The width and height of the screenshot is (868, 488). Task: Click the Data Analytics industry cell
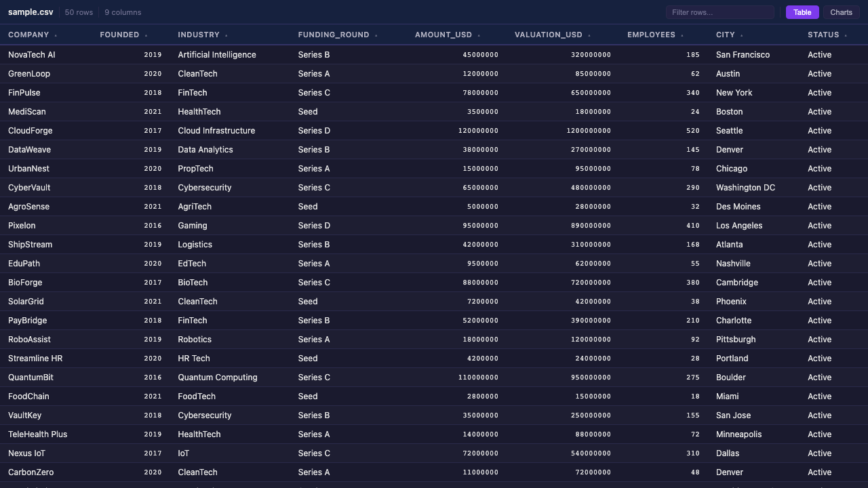coord(230,150)
